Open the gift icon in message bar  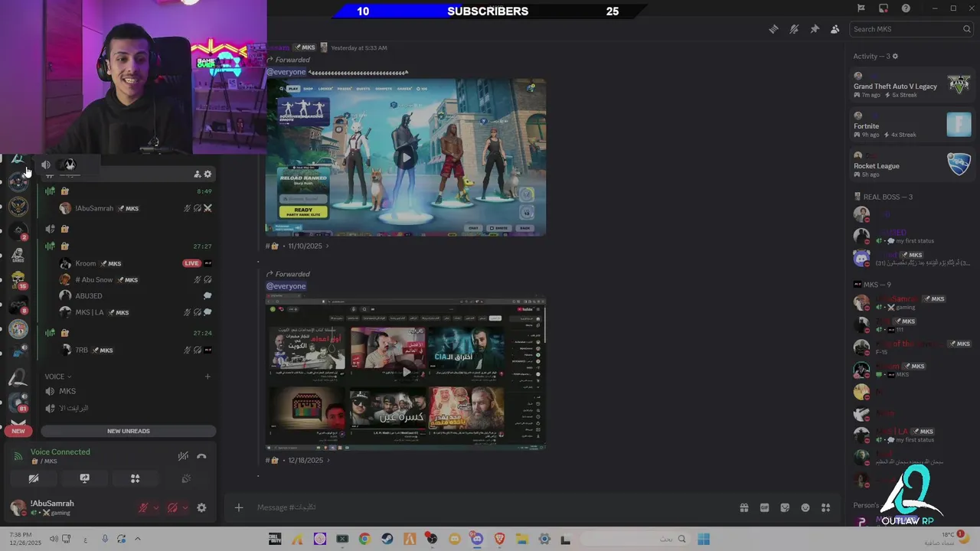point(743,507)
